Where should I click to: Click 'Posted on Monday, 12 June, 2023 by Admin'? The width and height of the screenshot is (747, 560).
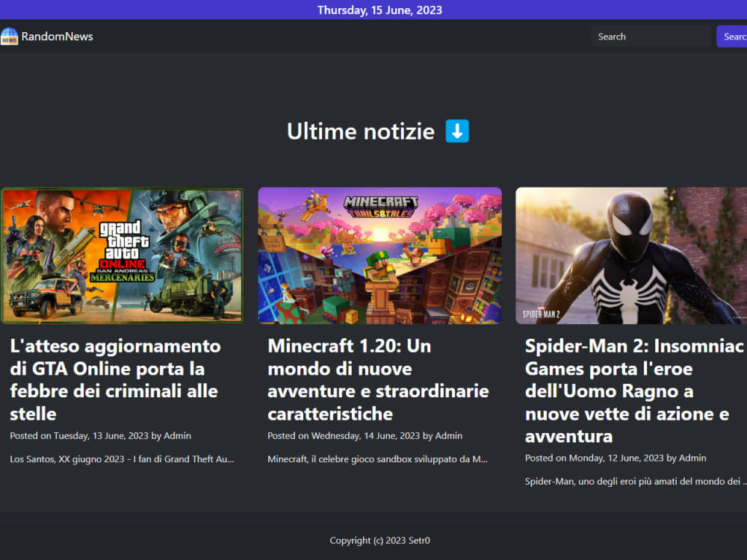click(616, 458)
